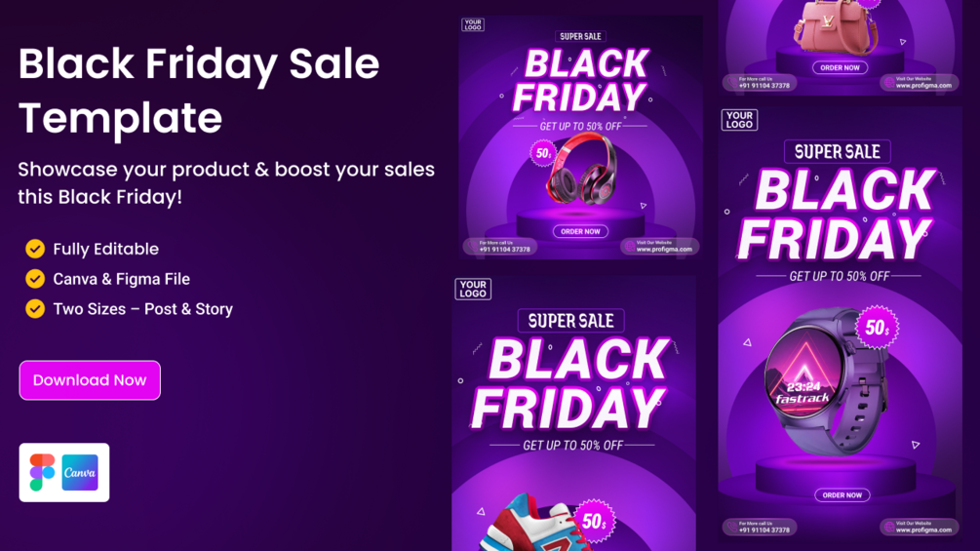Click the Two Sizes checkmark icon
Image resolution: width=980 pixels, height=551 pixels.
pyautogui.click(x=35, y=308)
